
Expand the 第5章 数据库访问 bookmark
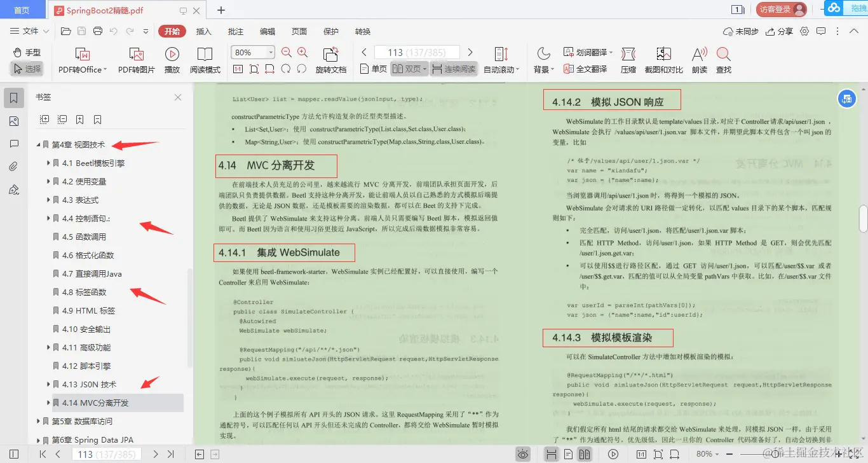(37, 422)
